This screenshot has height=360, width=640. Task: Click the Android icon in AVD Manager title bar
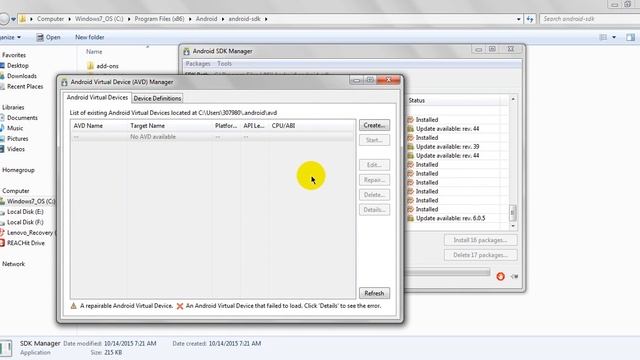(x=64, y=82)
